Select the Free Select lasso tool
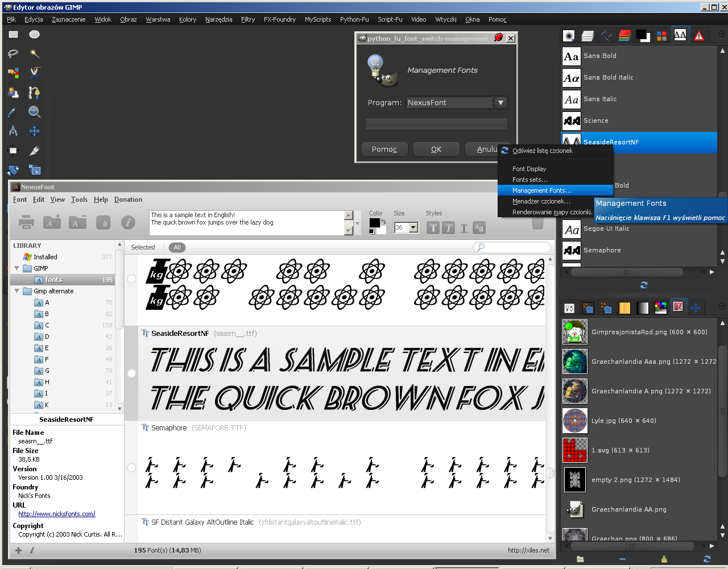This screenshot has height=569, width=728. pyautogui.click(x=13, y=54)
